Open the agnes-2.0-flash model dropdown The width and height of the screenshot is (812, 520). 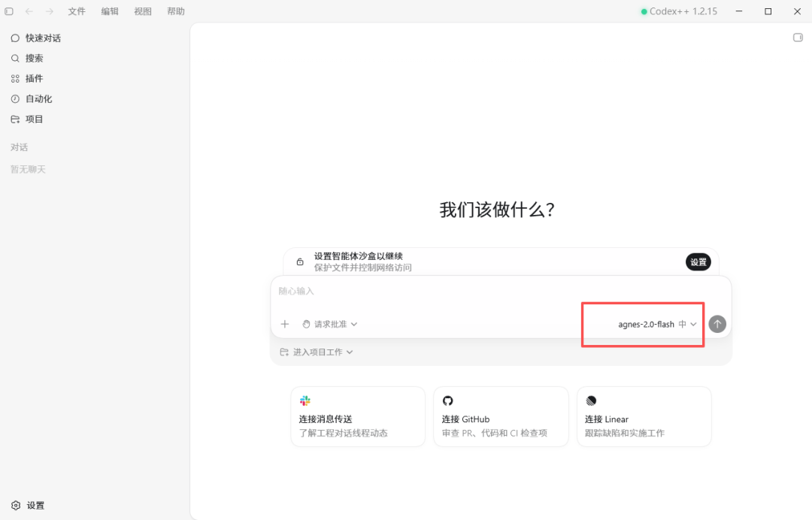(x=656, y=324)
